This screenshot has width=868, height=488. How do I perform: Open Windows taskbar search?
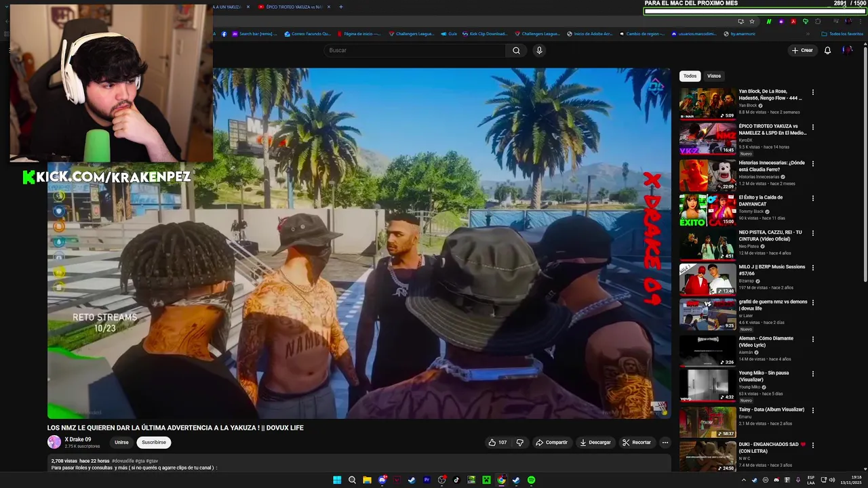click(352, 480)
